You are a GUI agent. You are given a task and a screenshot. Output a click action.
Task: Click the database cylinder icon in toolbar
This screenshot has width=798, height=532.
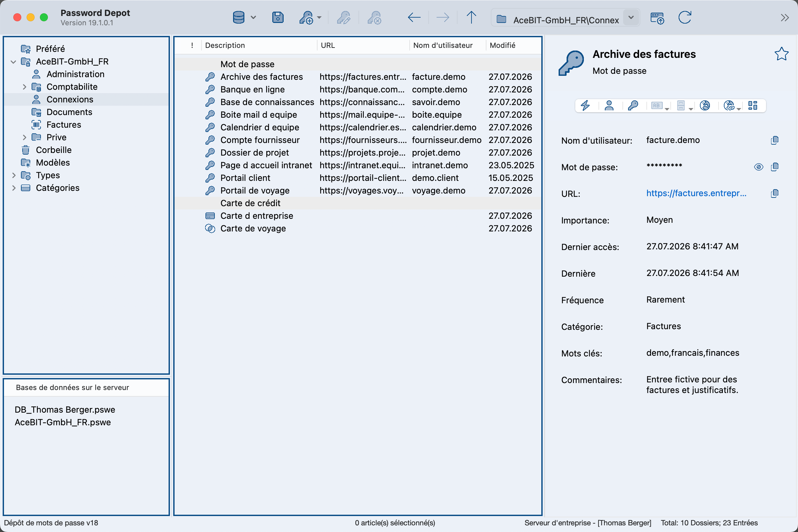point(238,17)
